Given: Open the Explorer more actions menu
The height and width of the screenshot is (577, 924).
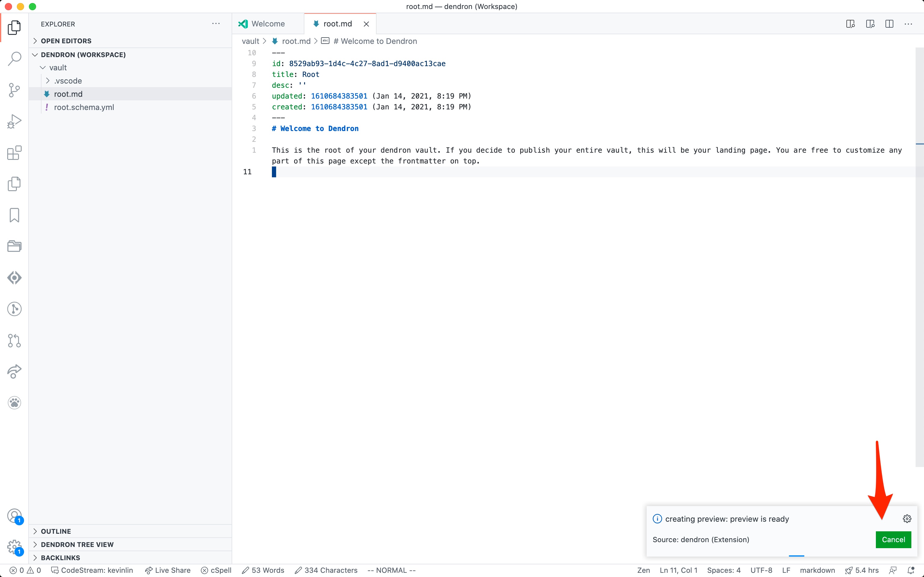Looking at the screenshot, I should (216, 24).
